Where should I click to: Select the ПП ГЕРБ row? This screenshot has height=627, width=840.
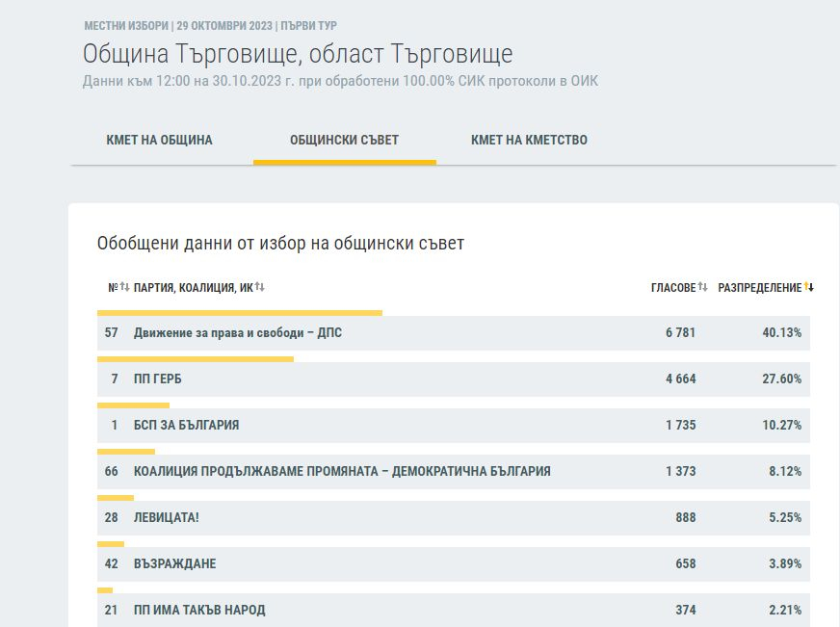click(453, 379)
